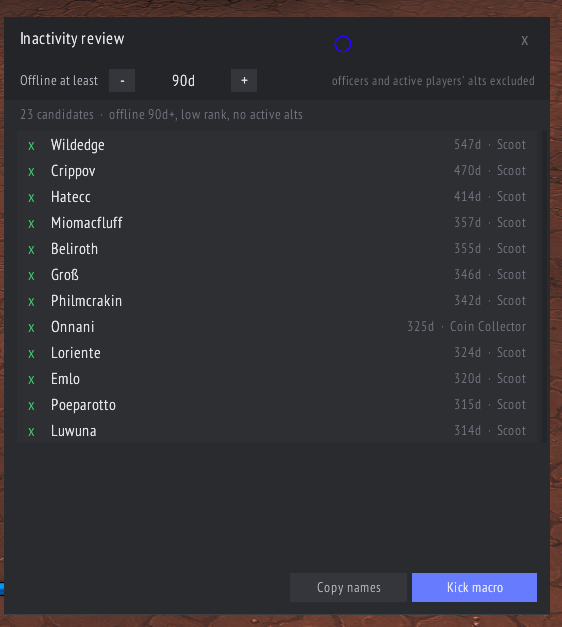The height and width of the screenshot is (627, 562).
Task: Copy names of inactive candidates
Action: point(348,587)
